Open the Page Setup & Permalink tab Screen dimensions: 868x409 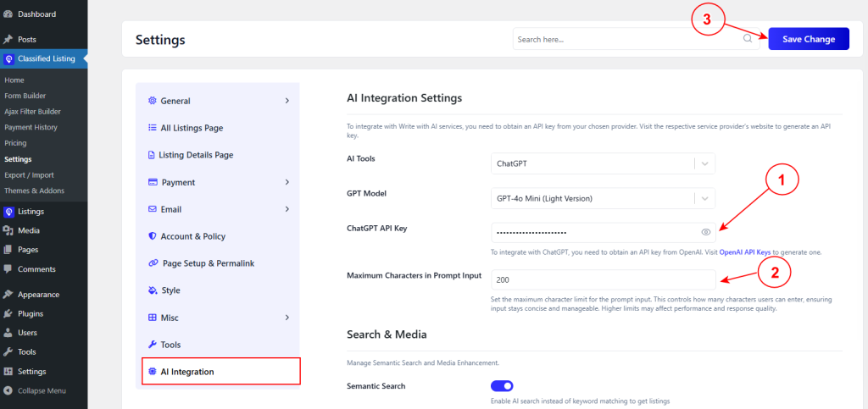(x=218, y=263)
